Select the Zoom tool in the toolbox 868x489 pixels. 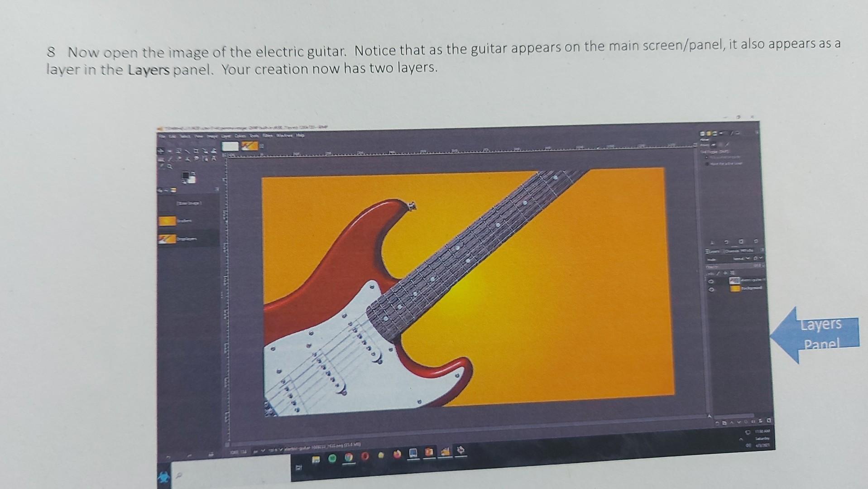click(170, 167)
